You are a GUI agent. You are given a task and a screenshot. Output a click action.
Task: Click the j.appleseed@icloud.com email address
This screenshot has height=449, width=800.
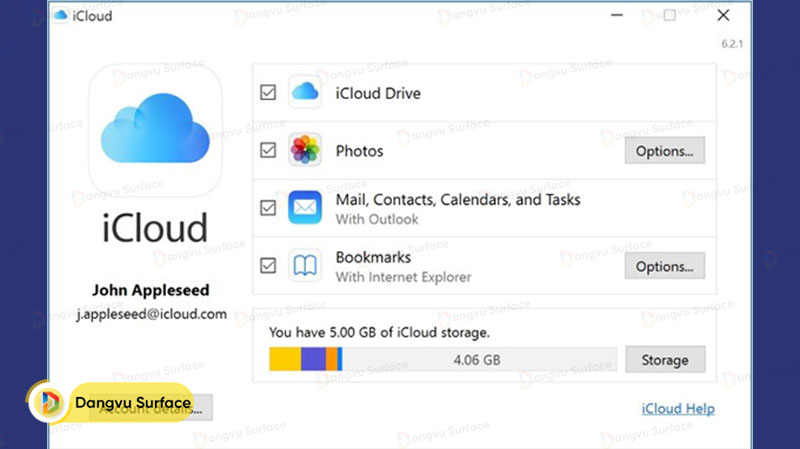[152, 314]
